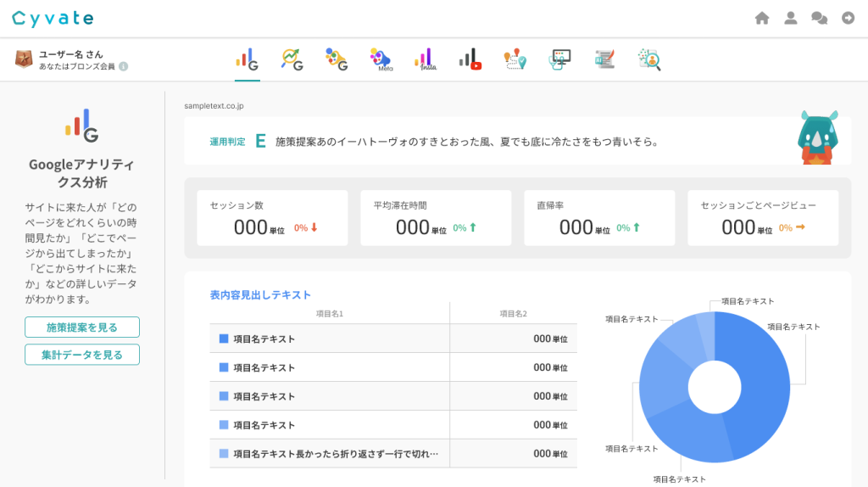Image resolution: width=868 pixels, height=487 pixels.
Task: Open the chat messages bubble icon
Action: 819,18
